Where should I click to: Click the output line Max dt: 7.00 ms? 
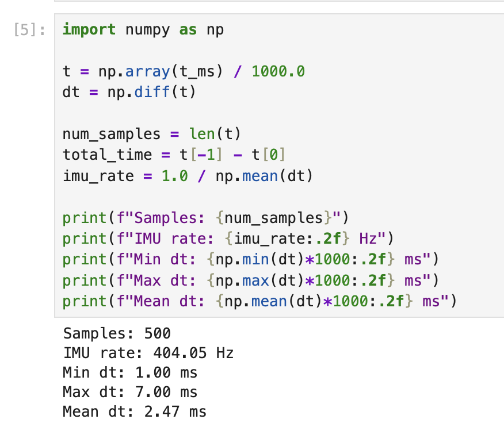tap(130, 392)
